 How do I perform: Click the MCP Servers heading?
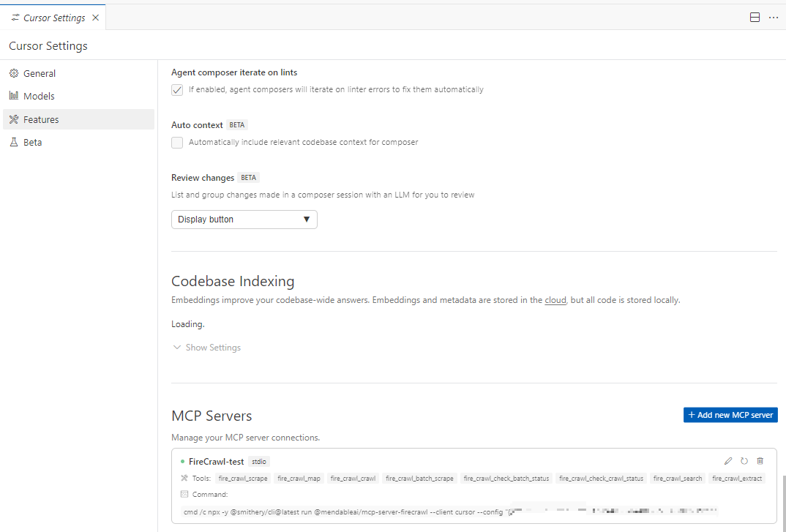pos(212,416)
